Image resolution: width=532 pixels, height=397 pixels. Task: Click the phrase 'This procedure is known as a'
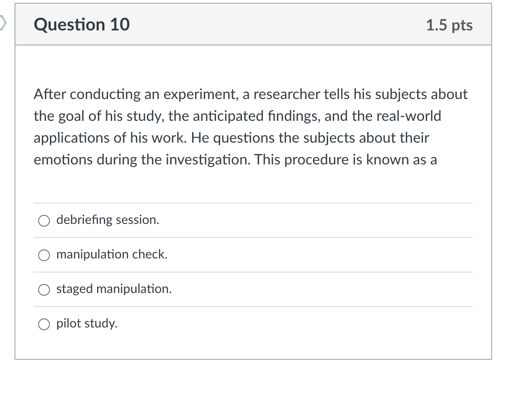(346, 159)
